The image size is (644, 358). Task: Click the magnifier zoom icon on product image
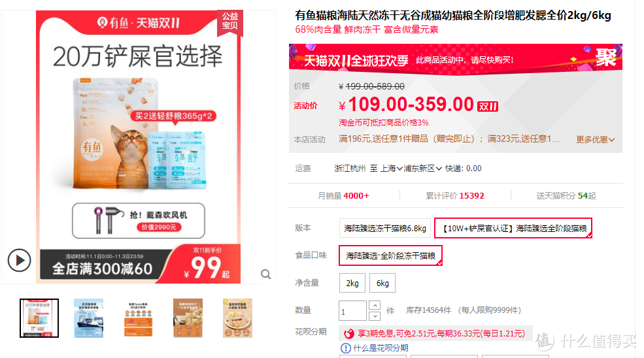265,274
